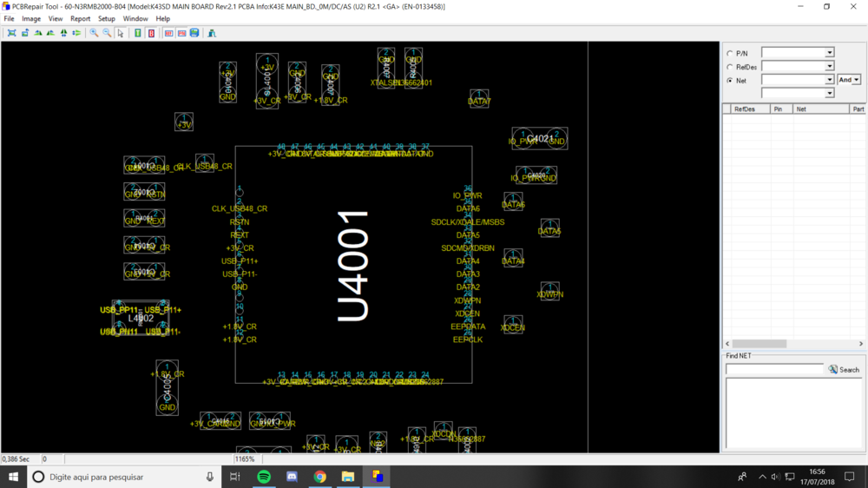Open Spotify from the Windows taskbar

[x=264, y=477]
